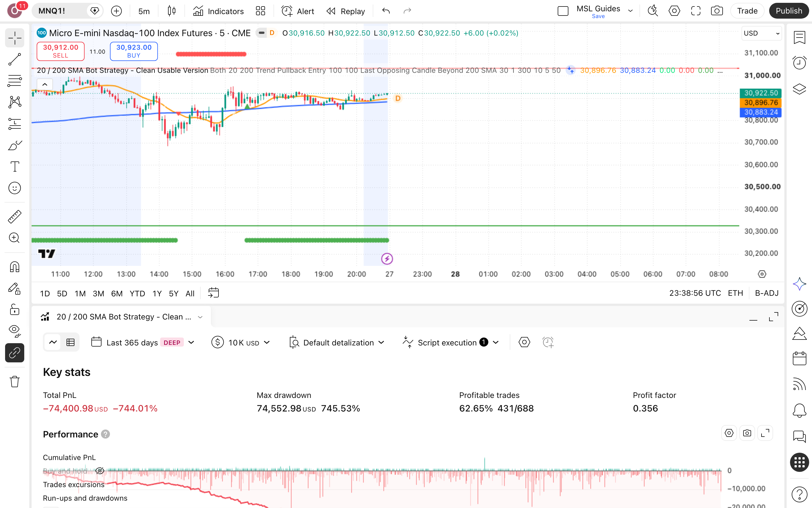Activate the zoom in tool

(14, 238)
